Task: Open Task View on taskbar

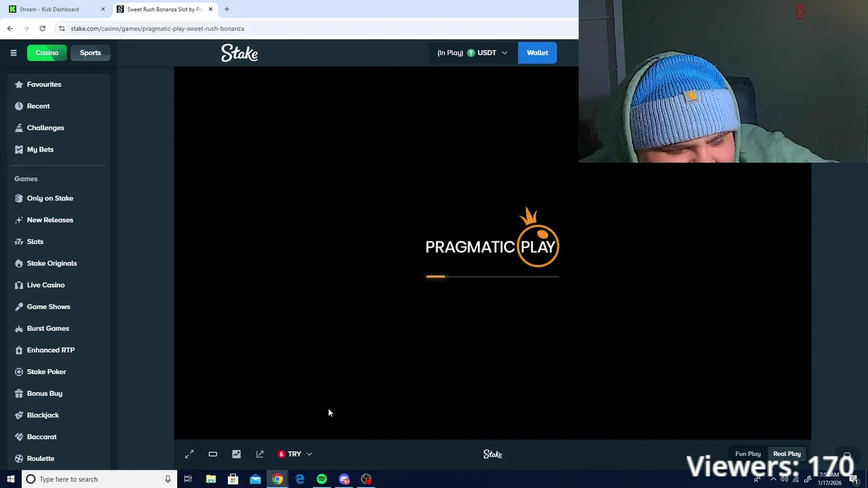Action: (x=188, y=479)
